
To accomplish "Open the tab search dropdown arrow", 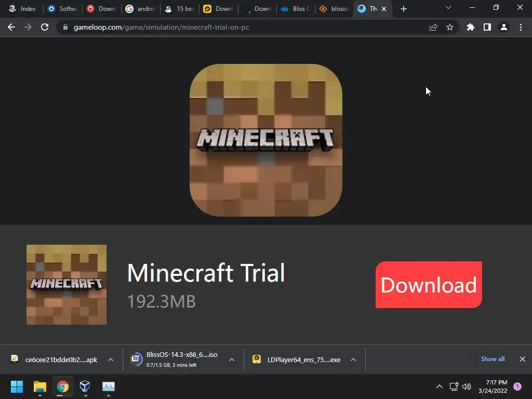I will pyautogui.click(x=448, y=7).
